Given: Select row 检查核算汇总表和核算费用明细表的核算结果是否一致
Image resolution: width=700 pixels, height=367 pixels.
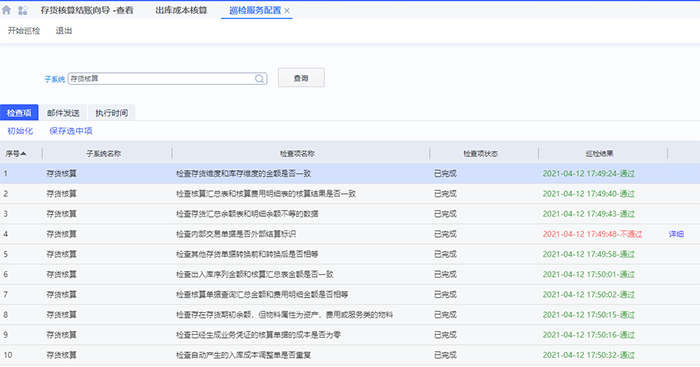Looking at the screenshot, I should [x=350, y=194].
